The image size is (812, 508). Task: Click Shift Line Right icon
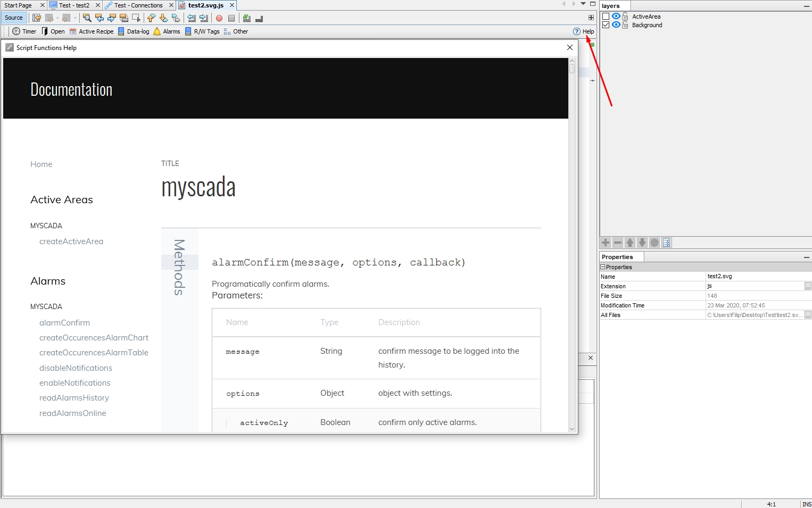tap(204, 18)
